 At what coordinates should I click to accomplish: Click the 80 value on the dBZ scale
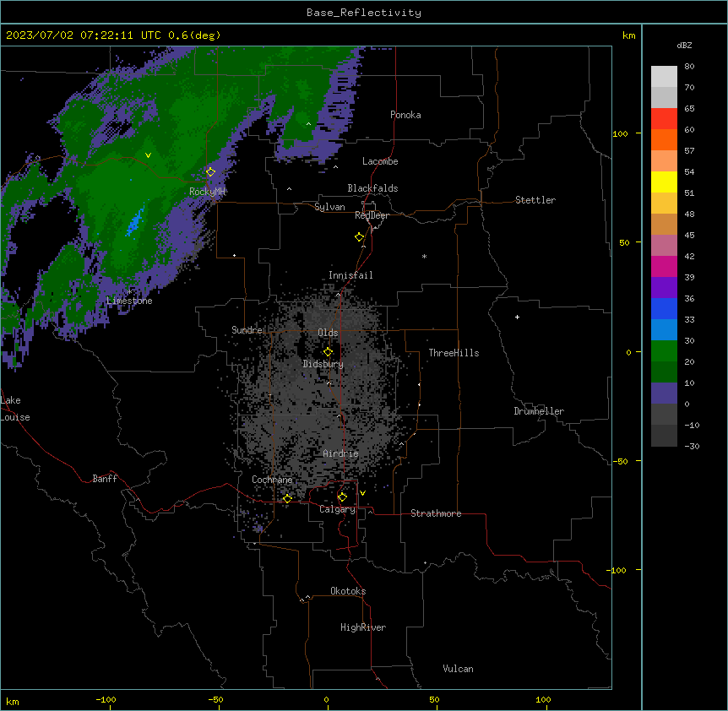tap(689, 66)
